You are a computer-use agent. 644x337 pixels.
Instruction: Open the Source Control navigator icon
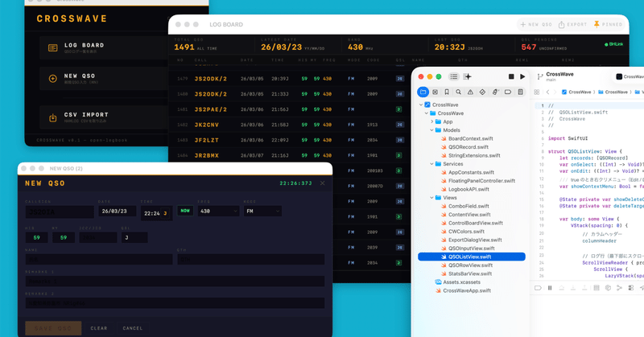[436, 92]
